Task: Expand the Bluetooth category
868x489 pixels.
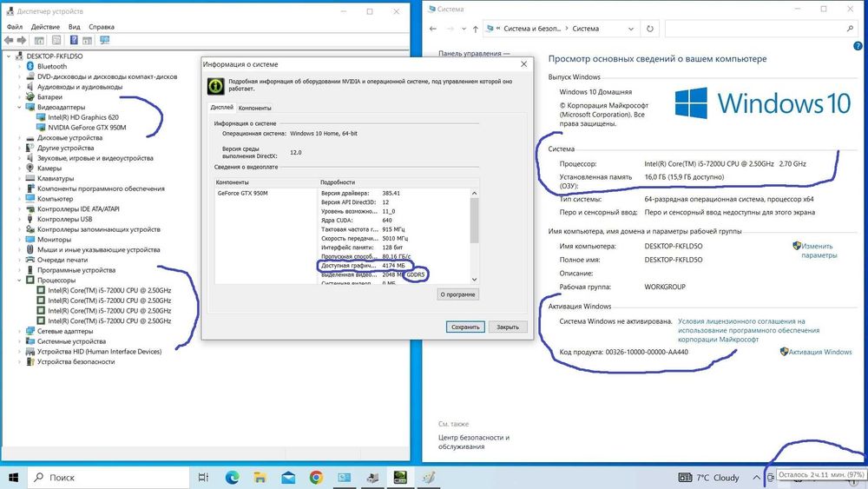Action: (19, 67)
